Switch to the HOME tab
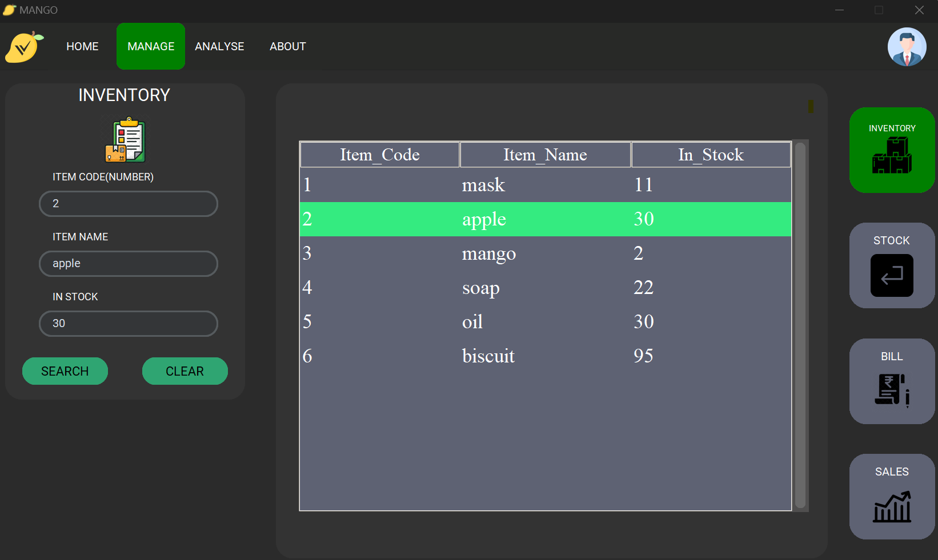This screenshot has height=560, width=938. point(82,46)
